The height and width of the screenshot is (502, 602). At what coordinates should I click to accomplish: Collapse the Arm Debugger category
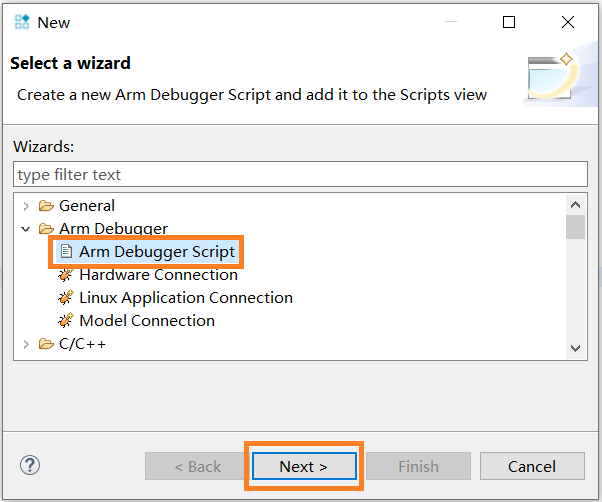(x=26, y=229)
